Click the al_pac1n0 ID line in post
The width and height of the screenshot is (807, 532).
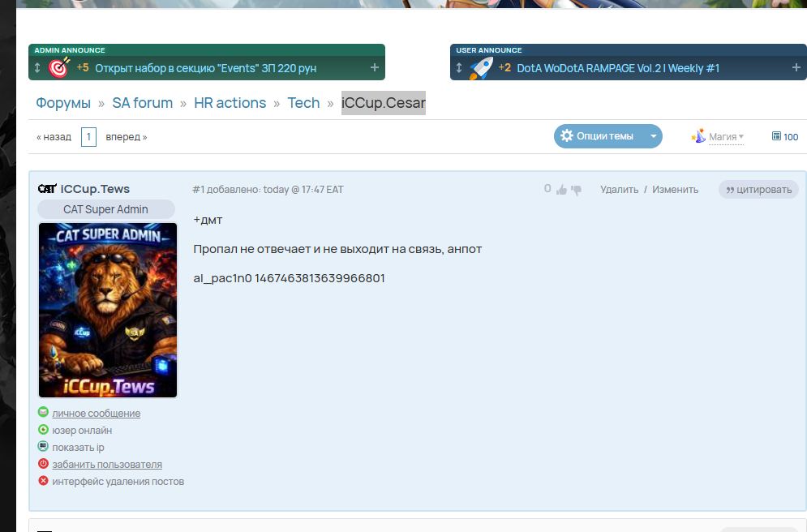(x=290, y=278)
